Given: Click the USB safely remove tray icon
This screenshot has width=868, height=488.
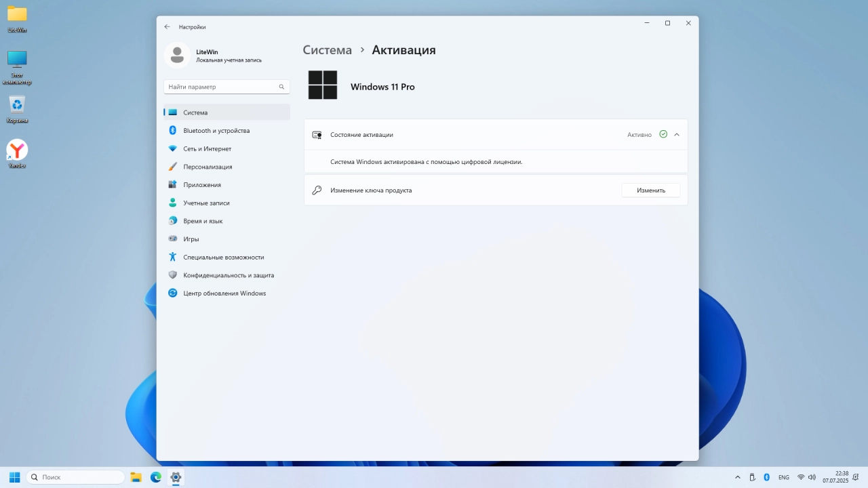Looking at the screenshot, I should pyautogui.click(x=752, y=477).
